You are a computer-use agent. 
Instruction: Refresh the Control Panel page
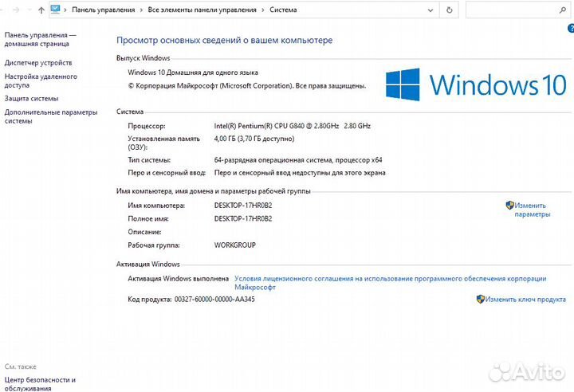coord(449,10)
